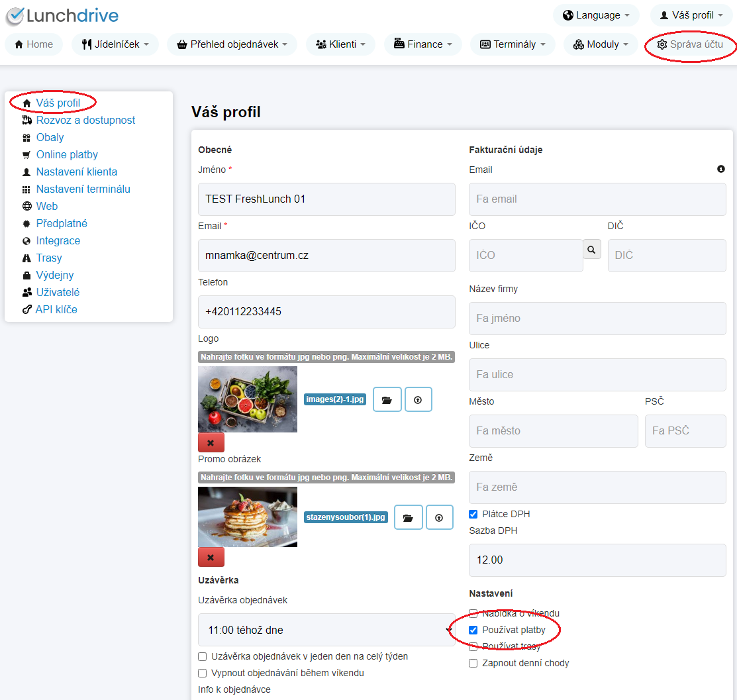
Task: Click the lock icon beside Výdejny
Action: pyautogui.click(x=26, y=275)
